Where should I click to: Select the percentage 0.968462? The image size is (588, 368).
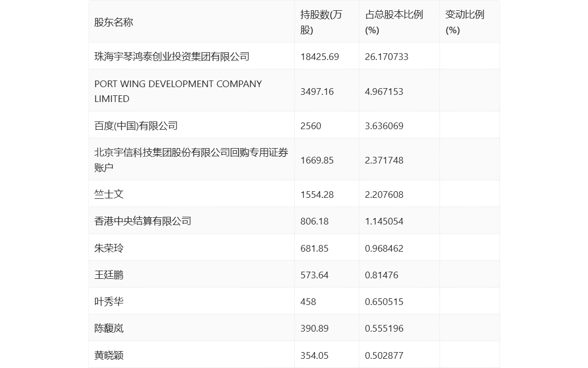tap(384, 249)
